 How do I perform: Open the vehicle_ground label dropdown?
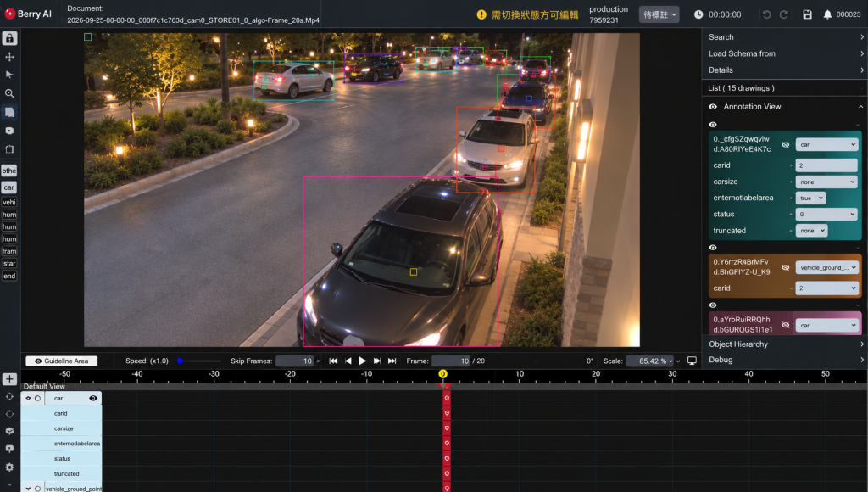click(x=826, y=267)
